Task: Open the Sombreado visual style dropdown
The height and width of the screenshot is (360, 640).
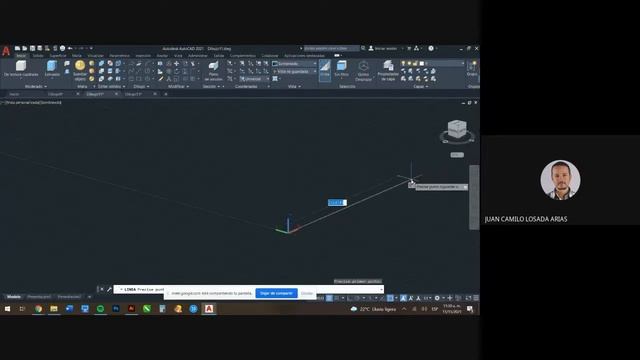Action: [294, 64]
